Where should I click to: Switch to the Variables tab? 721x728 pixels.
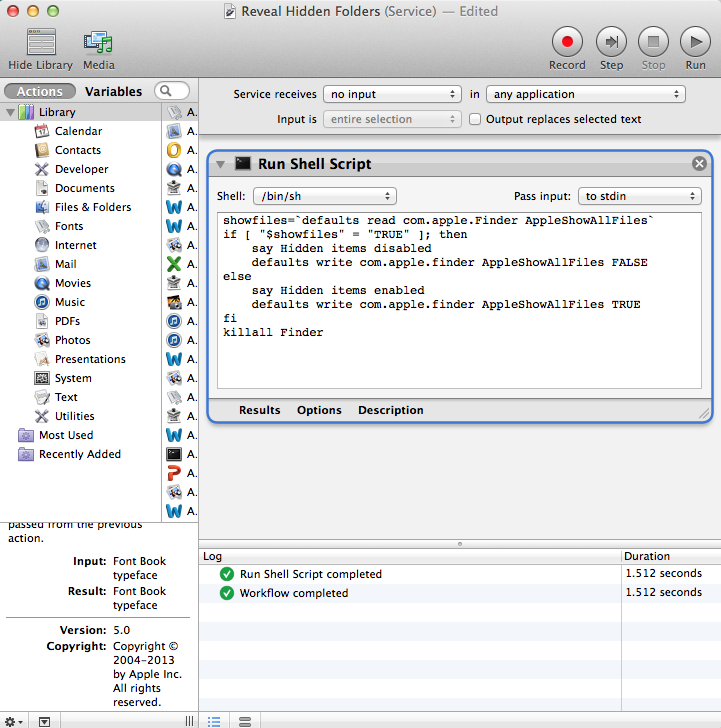113,91
